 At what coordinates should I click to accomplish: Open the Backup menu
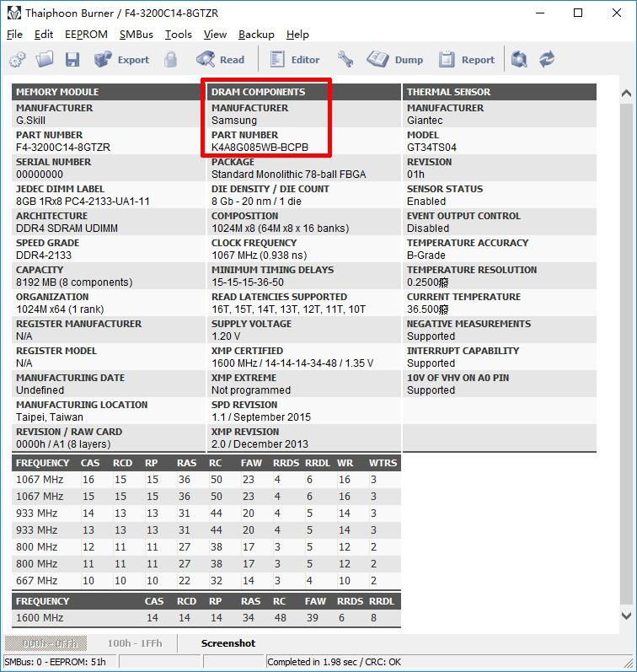[x=256, y=35]
